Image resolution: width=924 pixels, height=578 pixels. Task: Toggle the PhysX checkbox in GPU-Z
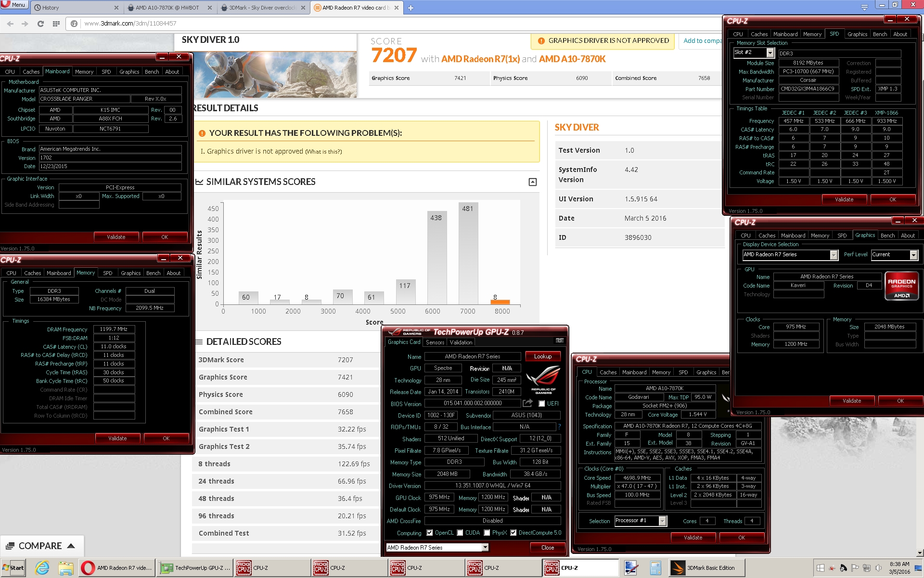tap(487, 533)
